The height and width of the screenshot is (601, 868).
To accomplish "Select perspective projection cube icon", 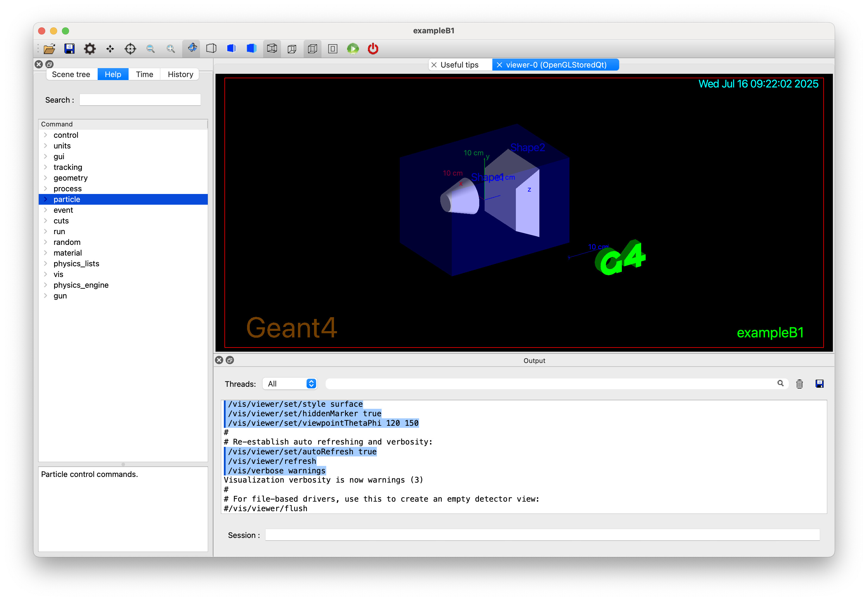I will point(292,48).
